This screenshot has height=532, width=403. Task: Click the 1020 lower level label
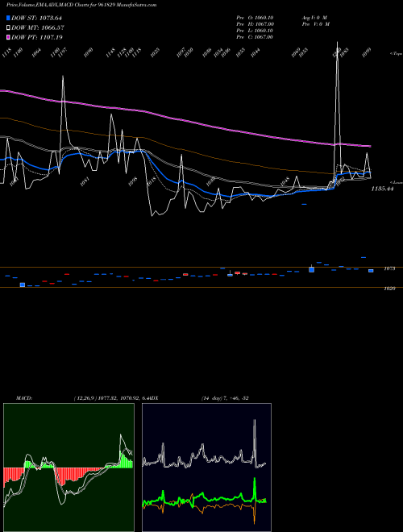pos(389,288)
